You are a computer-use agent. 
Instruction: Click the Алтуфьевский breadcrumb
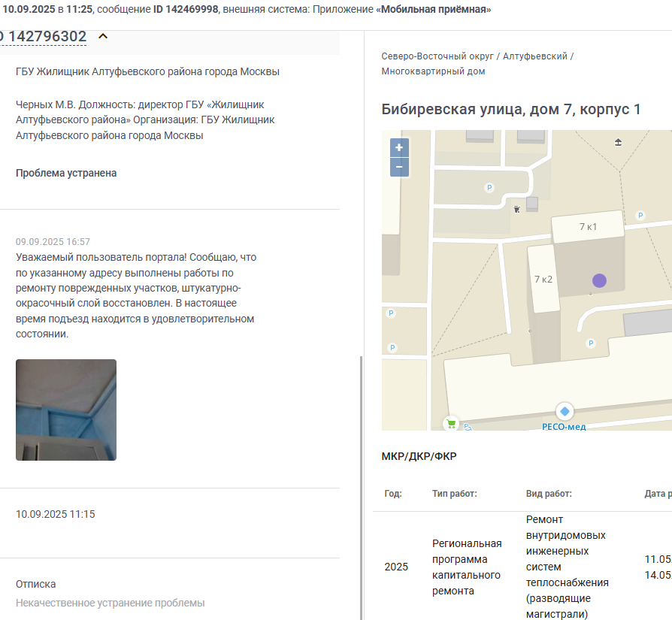(x=535, y=56)
